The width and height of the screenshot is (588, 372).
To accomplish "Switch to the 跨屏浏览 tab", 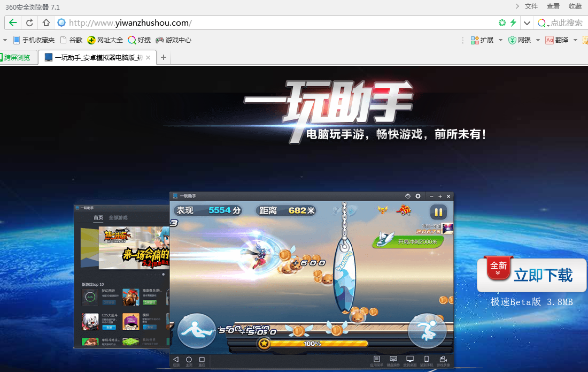I will (17, 57).
